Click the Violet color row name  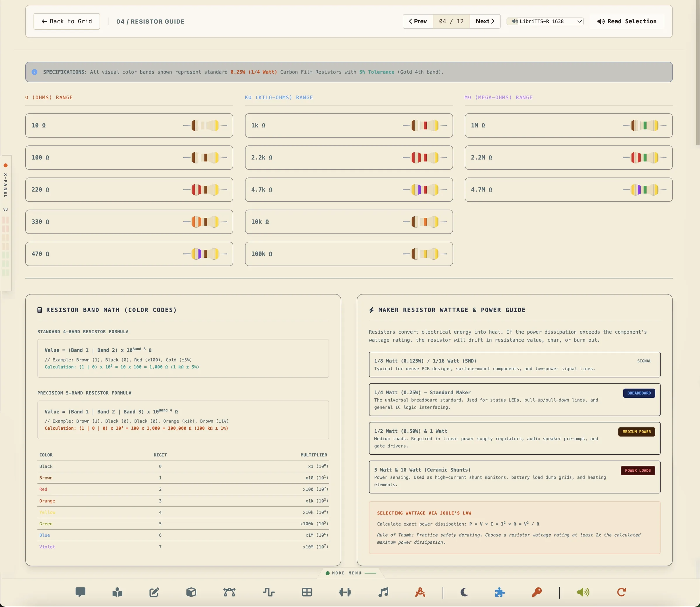click(47, 547)
